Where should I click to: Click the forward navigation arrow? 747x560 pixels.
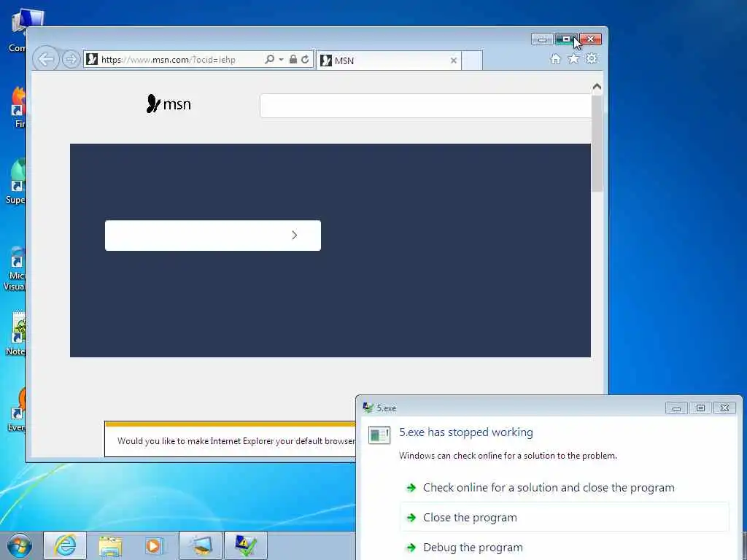71,60
